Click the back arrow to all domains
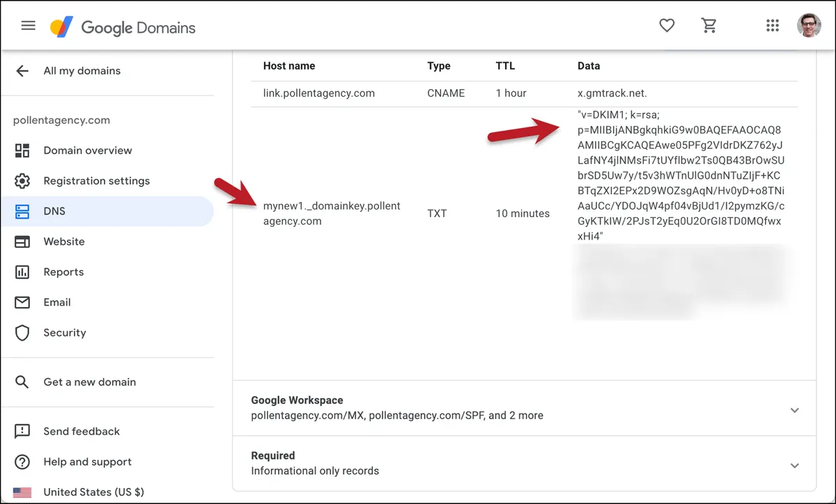This screenshot has height=504, width=836. [x=22, y=70]
